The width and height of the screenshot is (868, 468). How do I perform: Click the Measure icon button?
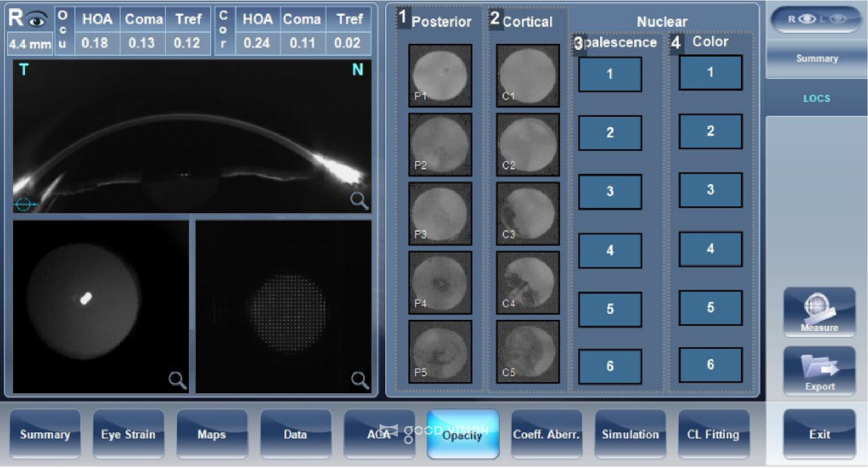(x=819, y=312)
